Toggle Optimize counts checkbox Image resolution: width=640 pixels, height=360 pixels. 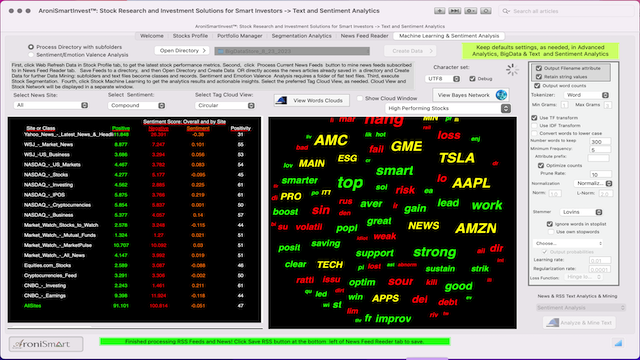(x=541, y=165)
